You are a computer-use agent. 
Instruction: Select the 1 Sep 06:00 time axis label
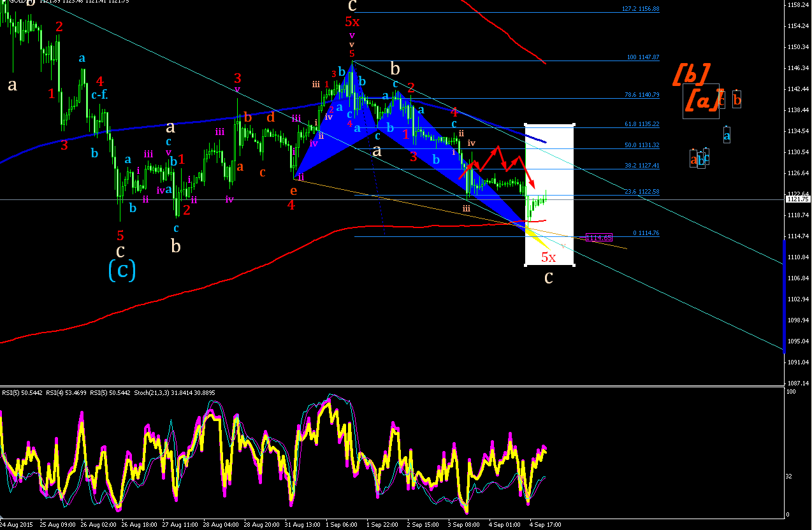pyautogui.click(x=341, y=525)
